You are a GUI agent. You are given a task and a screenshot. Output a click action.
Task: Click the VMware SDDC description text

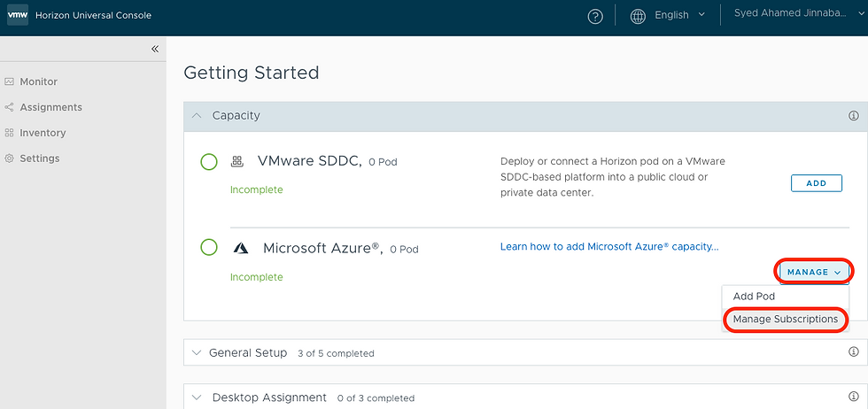click(x=613, y=177)
